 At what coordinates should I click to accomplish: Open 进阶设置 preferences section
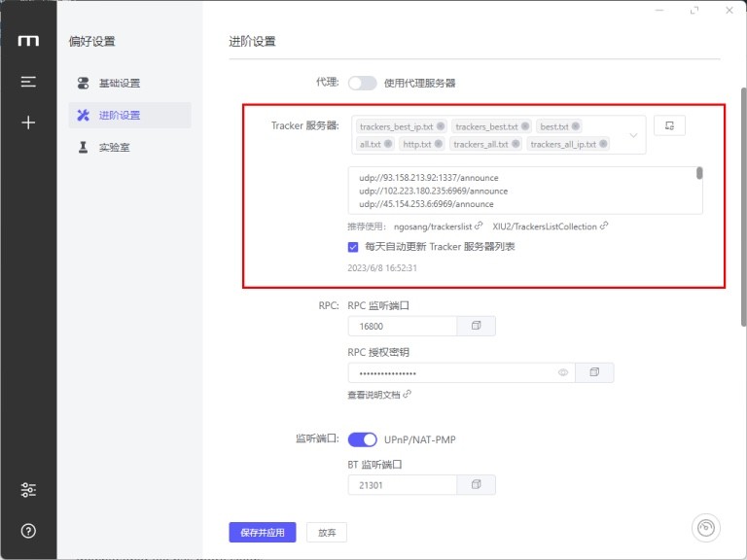click(129, 115)
